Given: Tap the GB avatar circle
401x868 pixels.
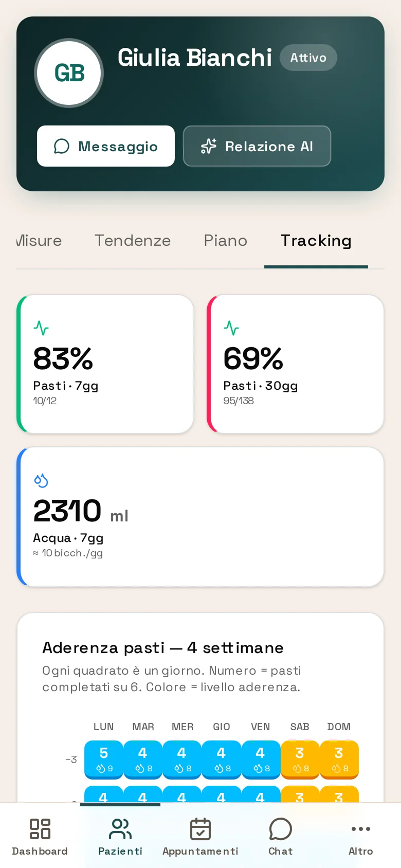Looking at the screenshot, I should pos(69,73).
